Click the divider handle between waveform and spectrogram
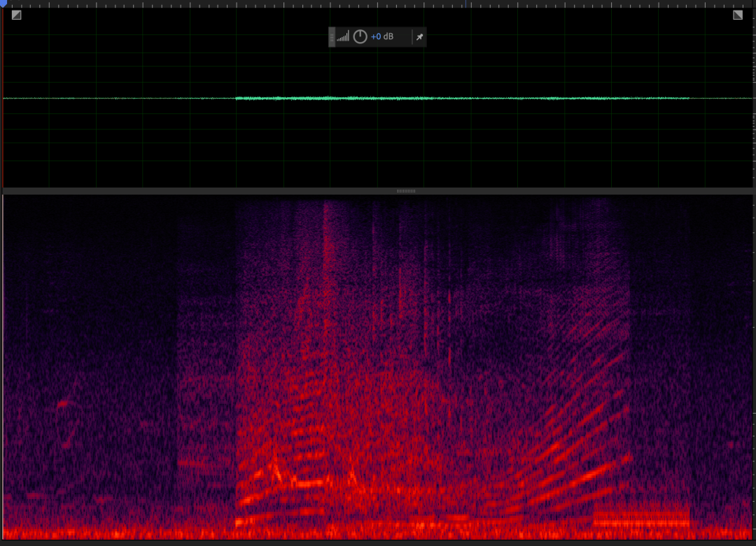Viewport: 756px width, 546px height. pos(406,190)
